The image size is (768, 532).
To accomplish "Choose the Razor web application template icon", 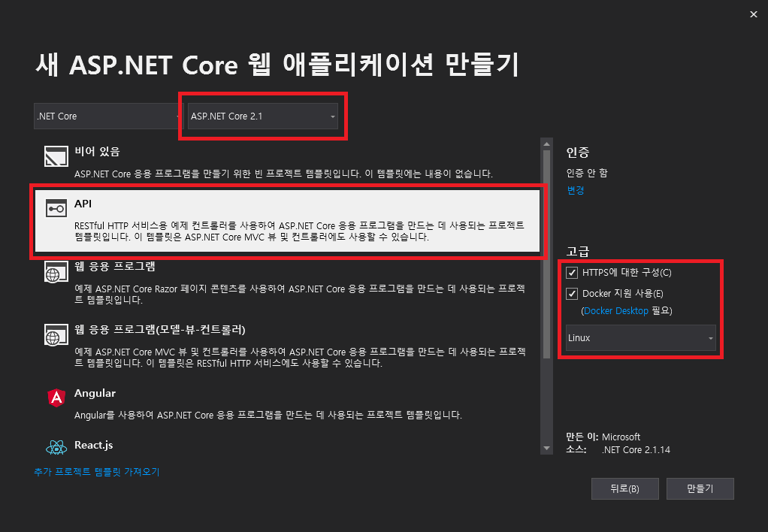I will point(56,272).
